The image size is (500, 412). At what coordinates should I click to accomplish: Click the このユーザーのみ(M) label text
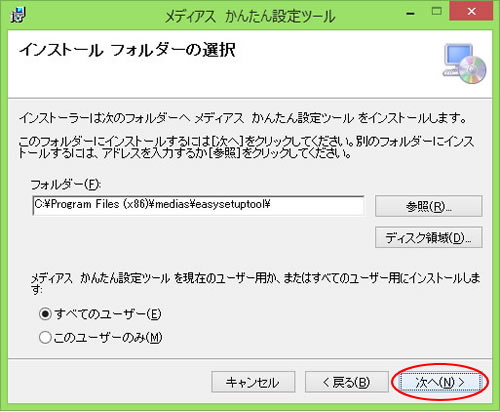(108, 337)
